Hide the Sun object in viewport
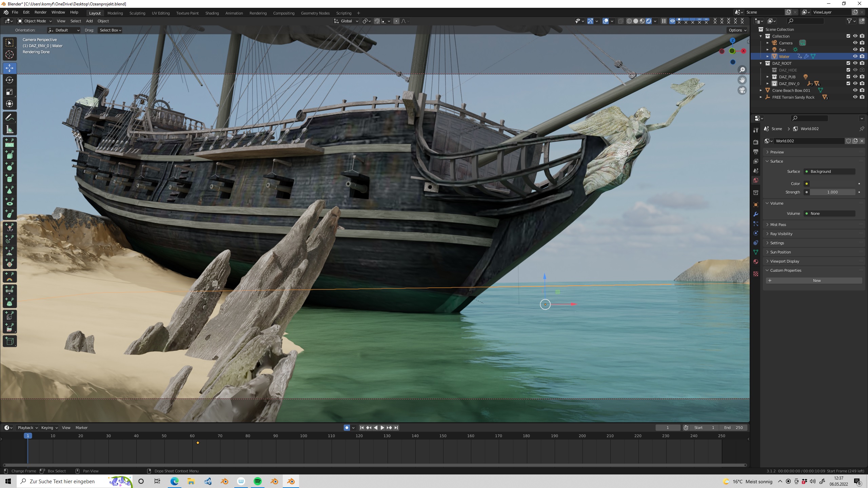Screen dimensions: 868x488 tap(855, 49)
